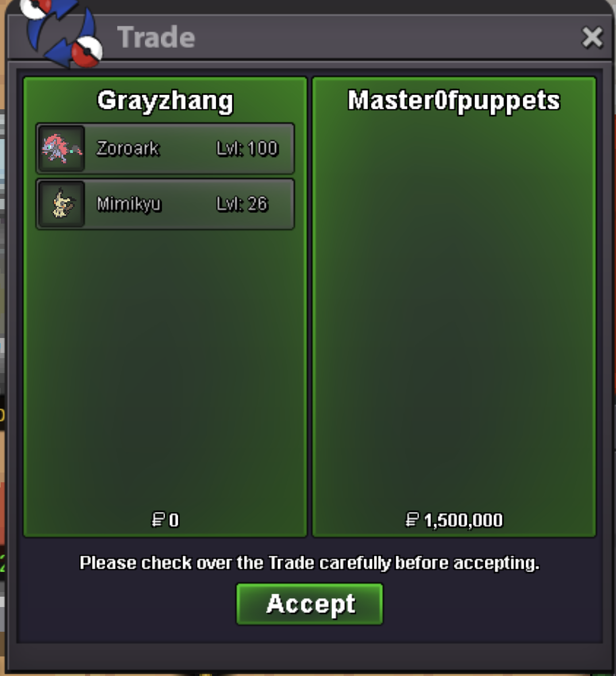Viewport: 616px width, 676px height.
Task: Click the Zoroark name in trade list
Action: click(x=128, y=149)
